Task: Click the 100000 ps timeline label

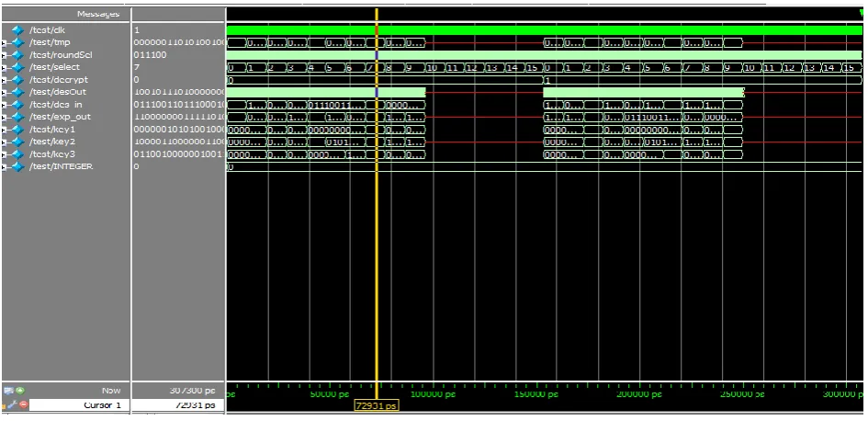Action: tap(433, 394)
